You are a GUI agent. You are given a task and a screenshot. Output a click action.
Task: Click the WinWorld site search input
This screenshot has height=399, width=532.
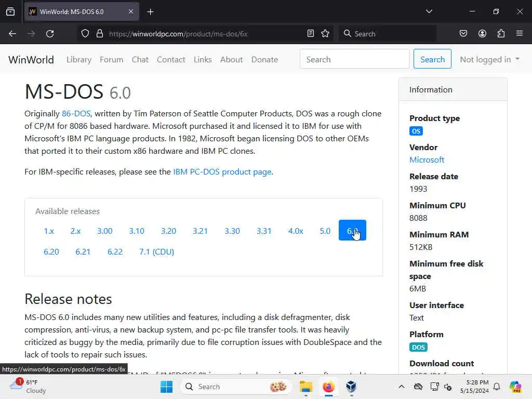tap(354, 59)
